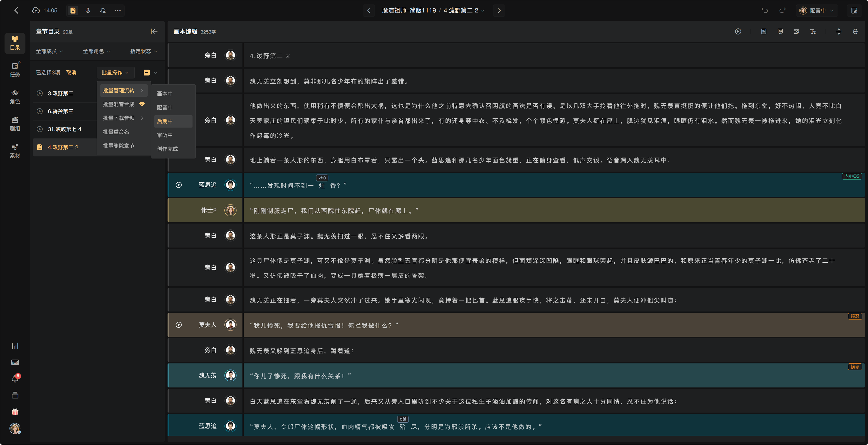This screenshot has height=445, width=868.
Task: Toggle the right side panel icon
Action: (854, 10)
